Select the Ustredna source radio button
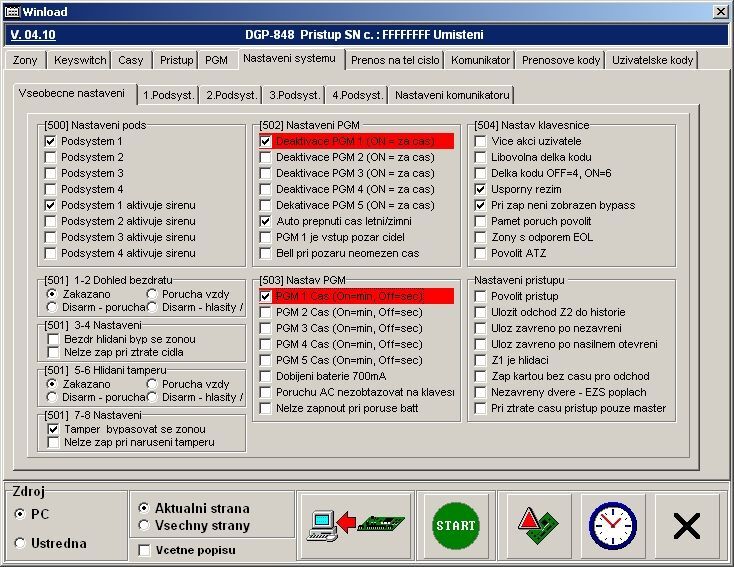The width and height of the screenshot is (734, 567). pyautogui.click(x=21, y=543)
